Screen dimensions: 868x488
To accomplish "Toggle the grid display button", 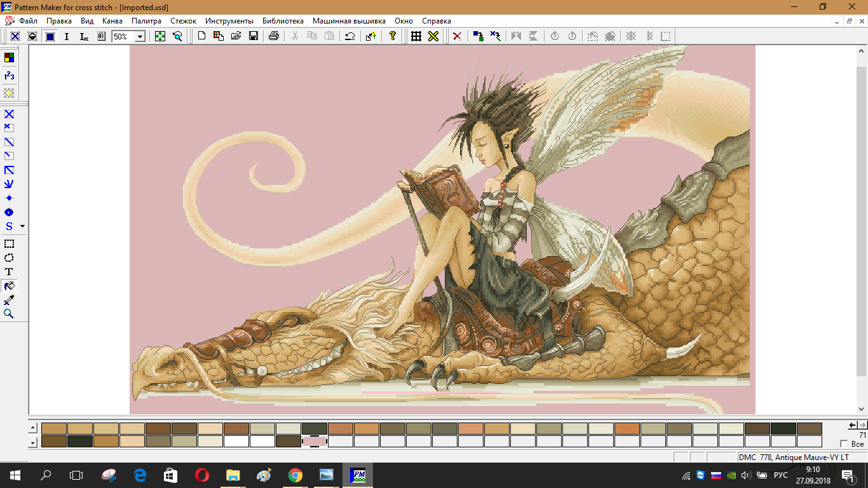I will (416, 36).
